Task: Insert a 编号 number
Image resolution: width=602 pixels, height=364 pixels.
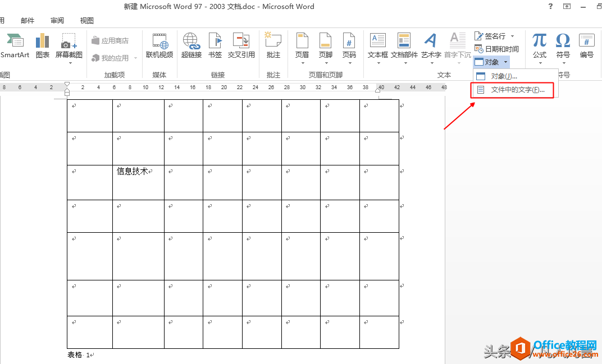Action: click(587, 45)
